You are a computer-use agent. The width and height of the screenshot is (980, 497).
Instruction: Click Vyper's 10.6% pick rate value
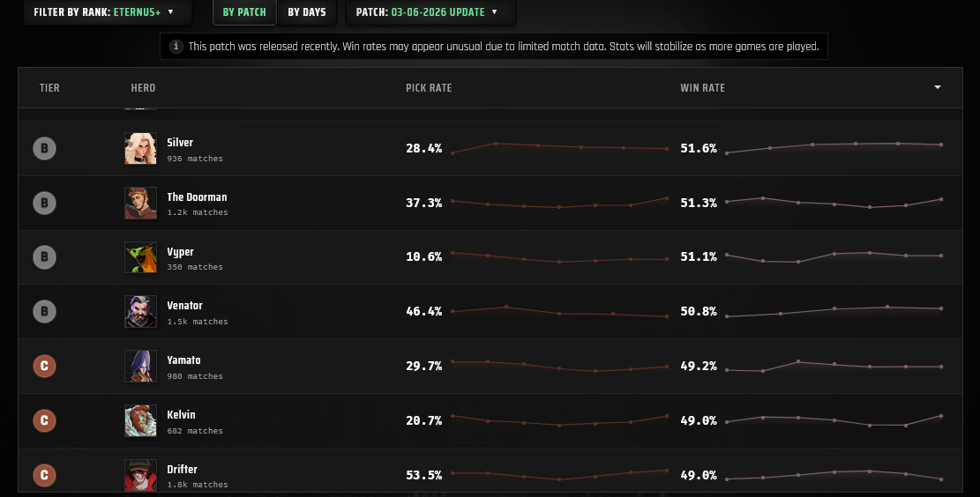[x=423, y=256]
